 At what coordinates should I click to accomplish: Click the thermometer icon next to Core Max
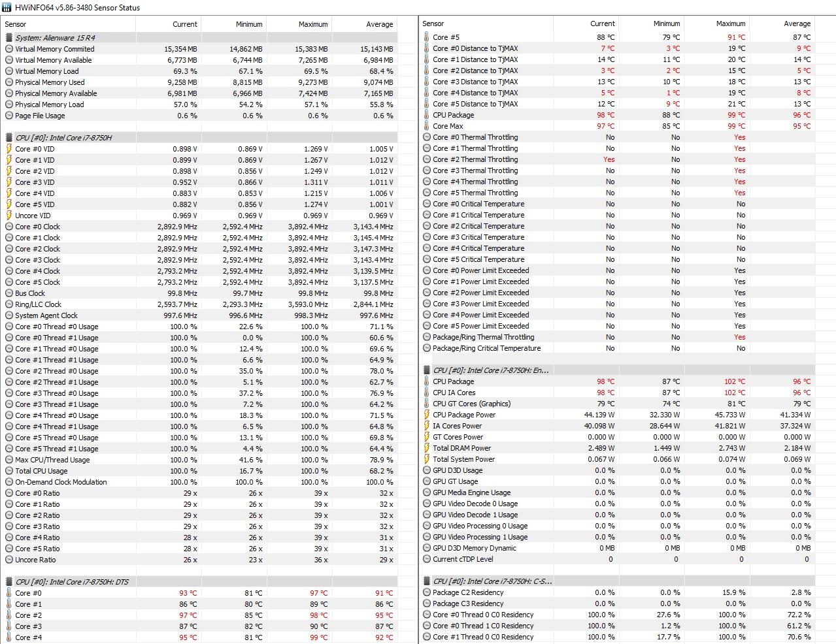(x=427, y=126)
